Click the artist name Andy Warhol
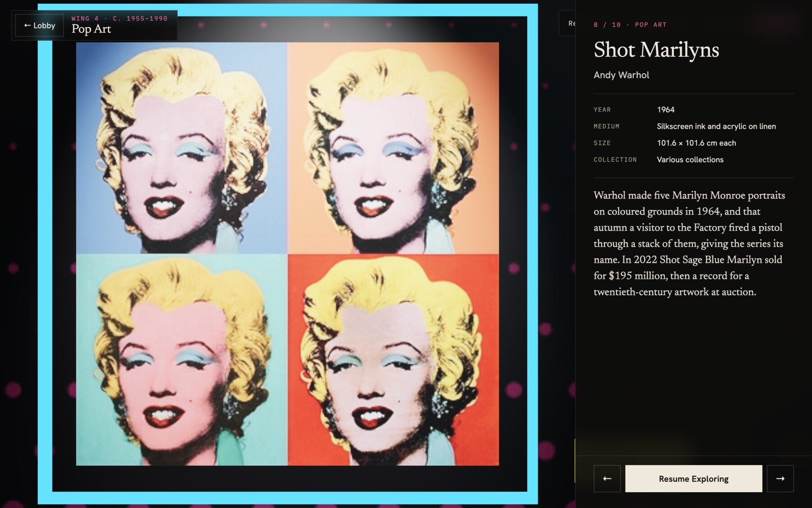Viewport: 812px width, 508px height. tap(622, 75)
